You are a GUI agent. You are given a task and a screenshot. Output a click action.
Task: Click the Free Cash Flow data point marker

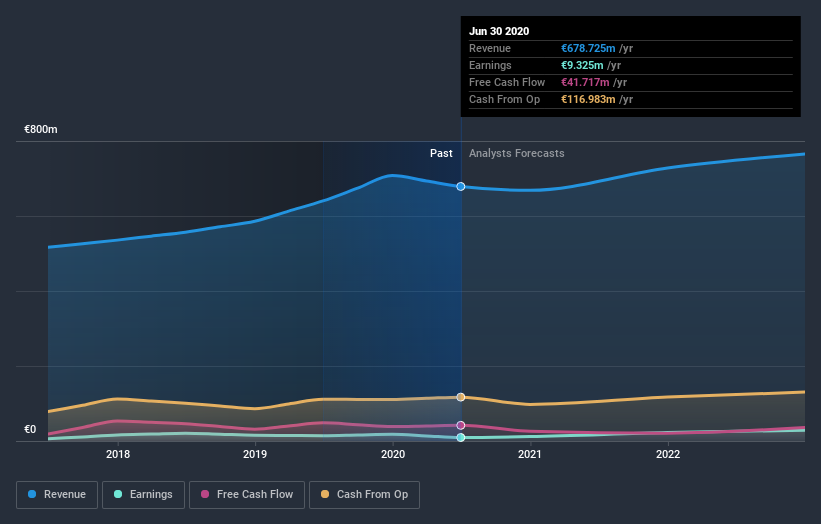pyautogui.click(x=461, y=426)
